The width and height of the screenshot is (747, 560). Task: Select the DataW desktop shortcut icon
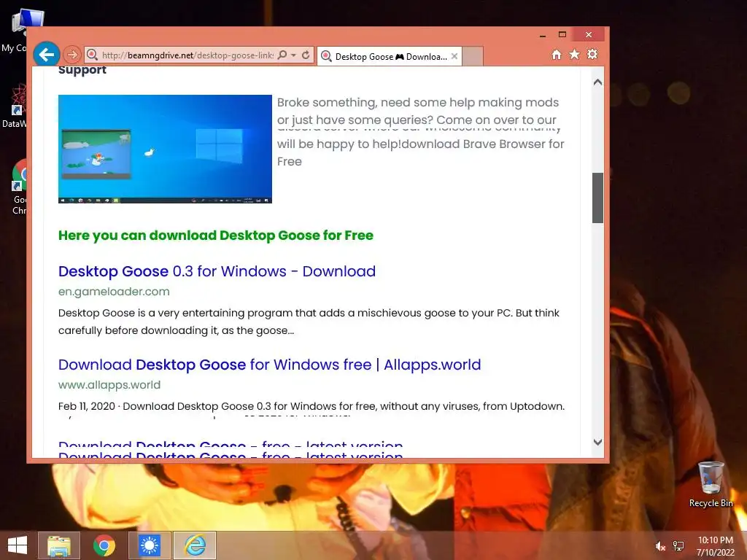15,106
